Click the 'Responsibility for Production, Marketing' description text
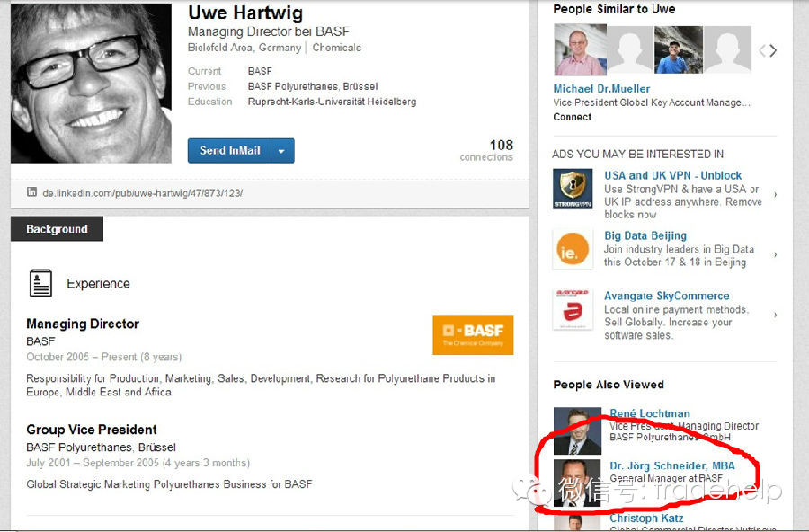The image size is (809, 532). (x=261, y=385)
